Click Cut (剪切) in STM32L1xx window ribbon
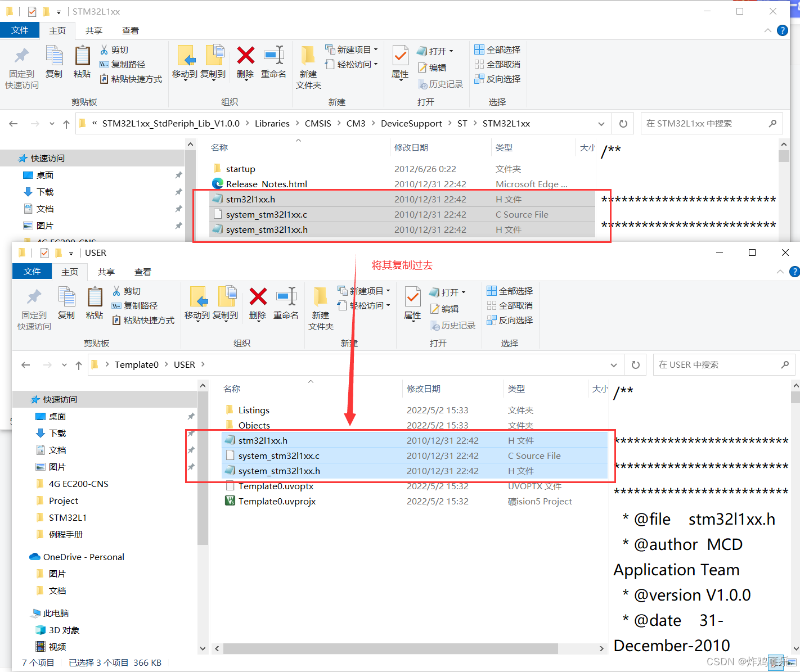Viewport: 800px width, 672px height. pos(114,50)
